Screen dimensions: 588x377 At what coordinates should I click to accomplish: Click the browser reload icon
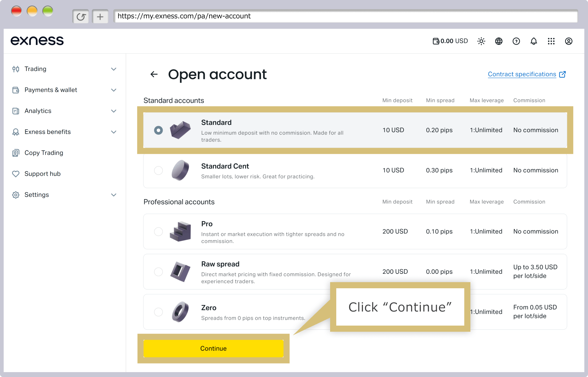(81, 17)
